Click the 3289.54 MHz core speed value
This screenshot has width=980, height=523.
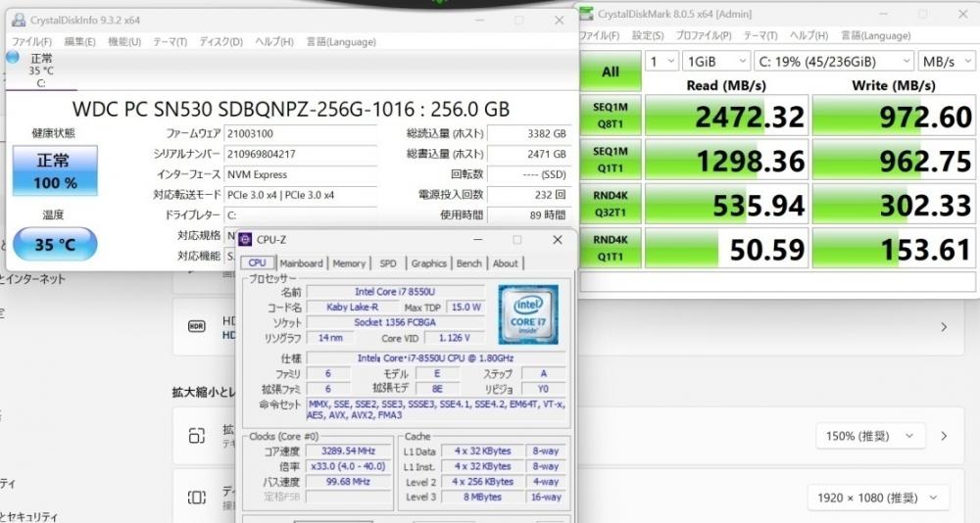(x=348, y=451)
